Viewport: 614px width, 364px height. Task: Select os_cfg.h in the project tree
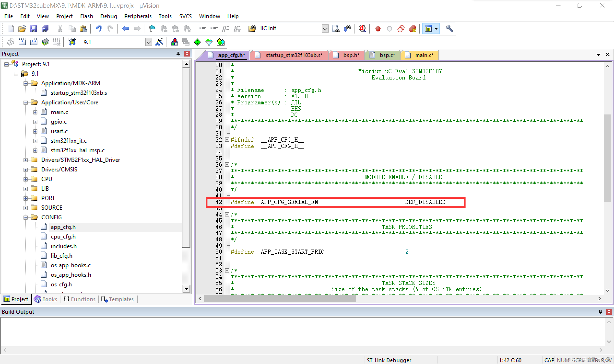tap(61, 284)
